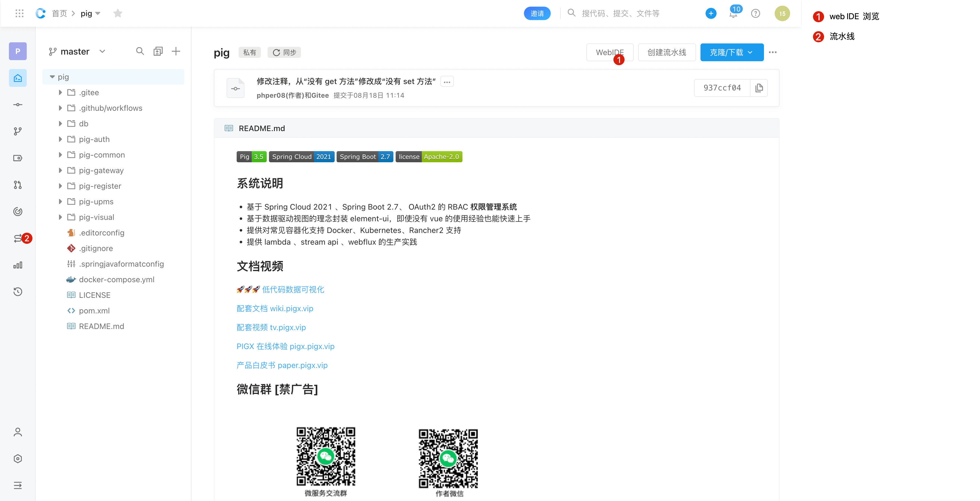The height and width of the screenshot is (501, 980).
Task: Open the help question mark icon
Action: point(756,13)
